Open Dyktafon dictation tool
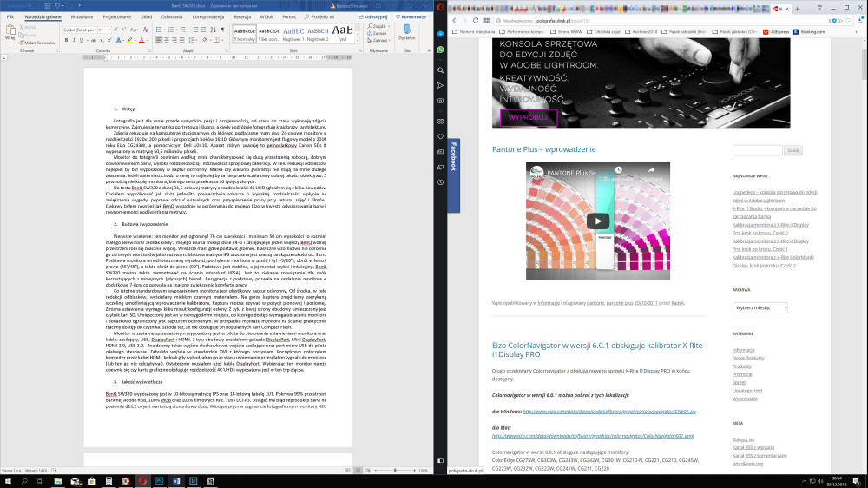This screenshot has width=868, height=488. [407, 32]
